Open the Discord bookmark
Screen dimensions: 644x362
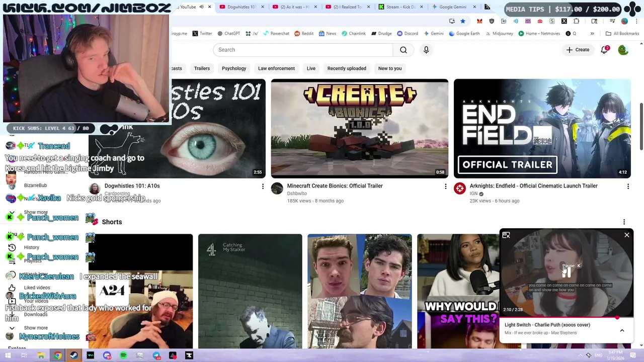408,34
